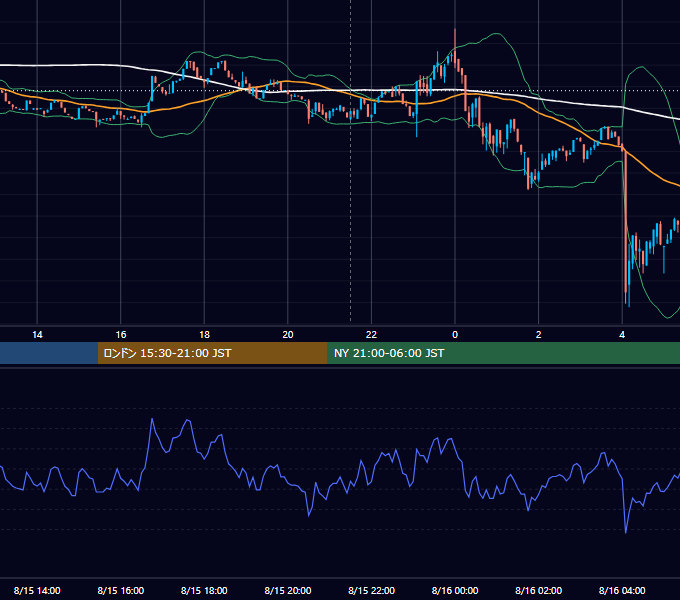Screen dimensions: 680x600
Task: Click the London session bar 15:30-21:00 JST
Action: click(x=212, y=353)
